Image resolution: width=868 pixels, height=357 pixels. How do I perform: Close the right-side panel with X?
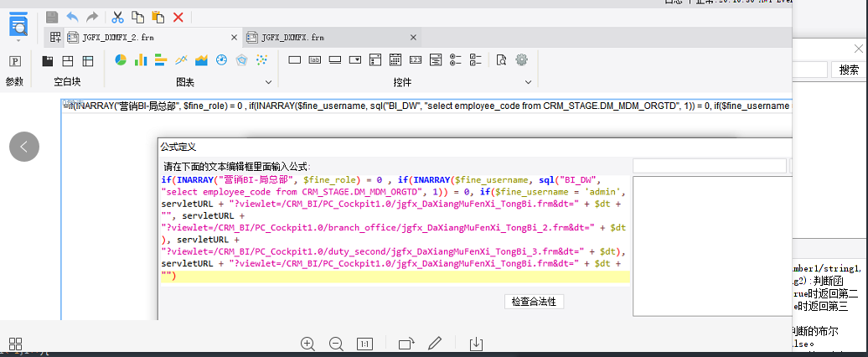859,49
